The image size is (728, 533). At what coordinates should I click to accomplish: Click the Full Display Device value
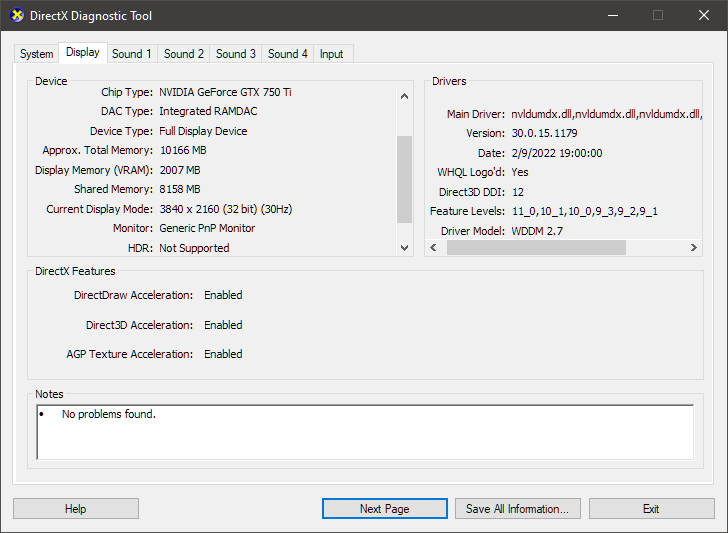pos(203,131)
